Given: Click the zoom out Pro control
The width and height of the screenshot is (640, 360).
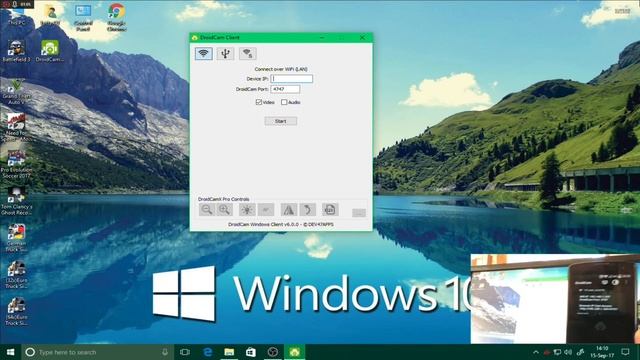Looking at the screenshot, I should click(x=207, y=210).
